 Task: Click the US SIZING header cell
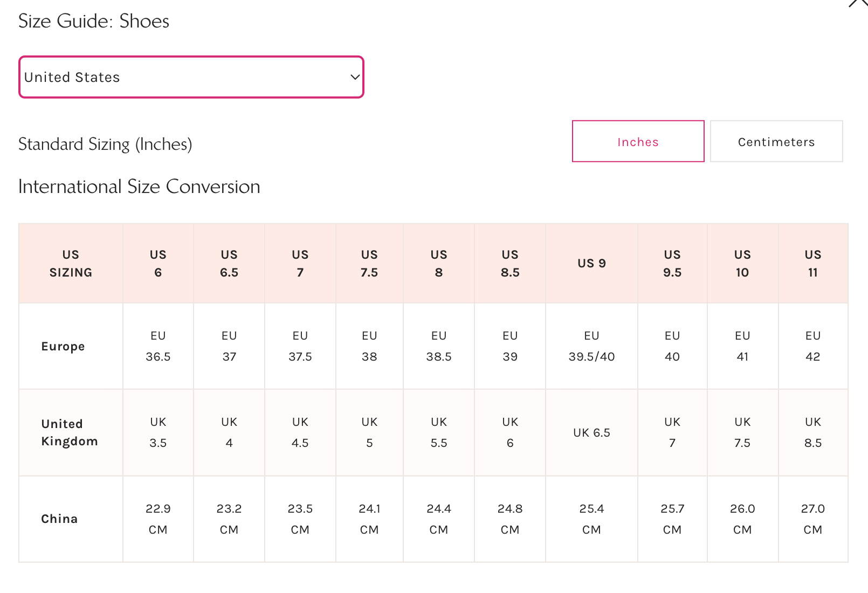point(71,264)
